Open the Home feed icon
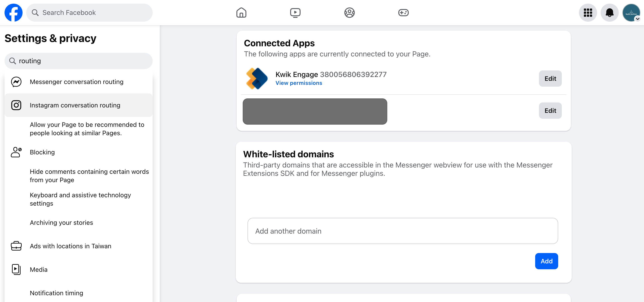This screenshot has width=644, height=302. [241, 12]
